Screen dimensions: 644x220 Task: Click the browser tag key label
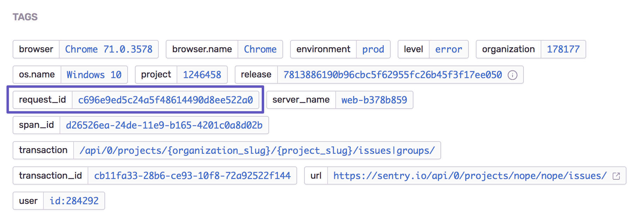click(36, 49)
